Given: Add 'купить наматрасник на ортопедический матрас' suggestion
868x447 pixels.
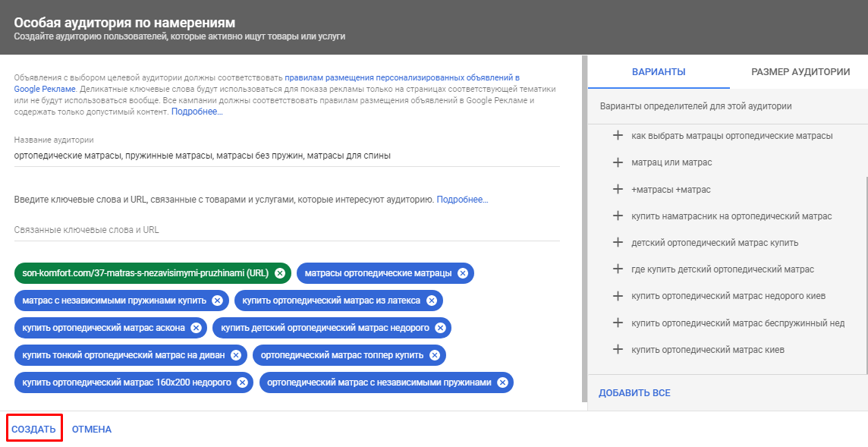Looking at the screenshot, I should (618, 216).
